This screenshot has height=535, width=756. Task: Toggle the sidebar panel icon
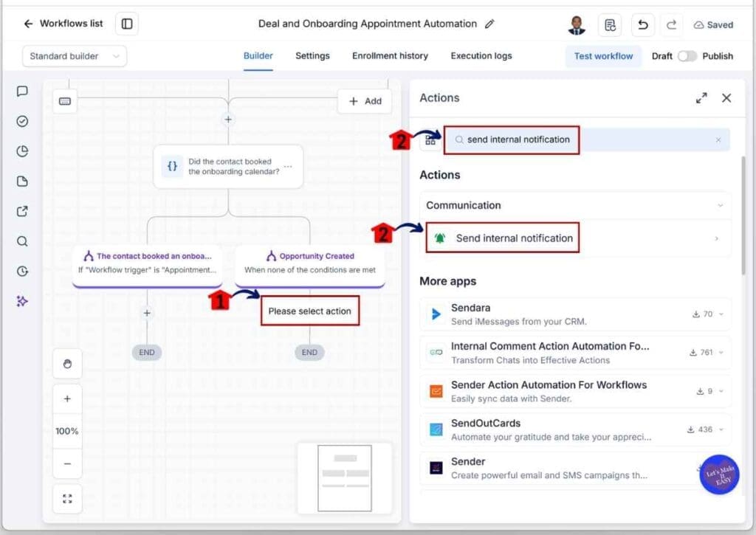click(x=127, y=24)
